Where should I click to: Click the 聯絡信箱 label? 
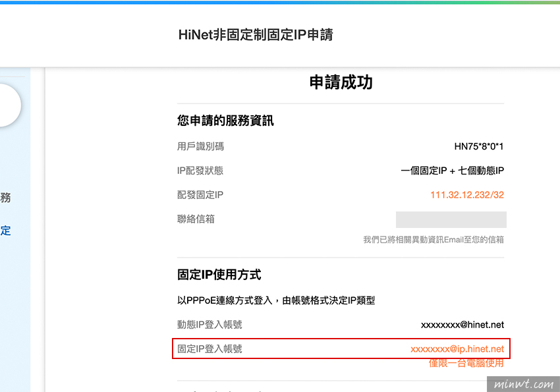tap(196, 219)
